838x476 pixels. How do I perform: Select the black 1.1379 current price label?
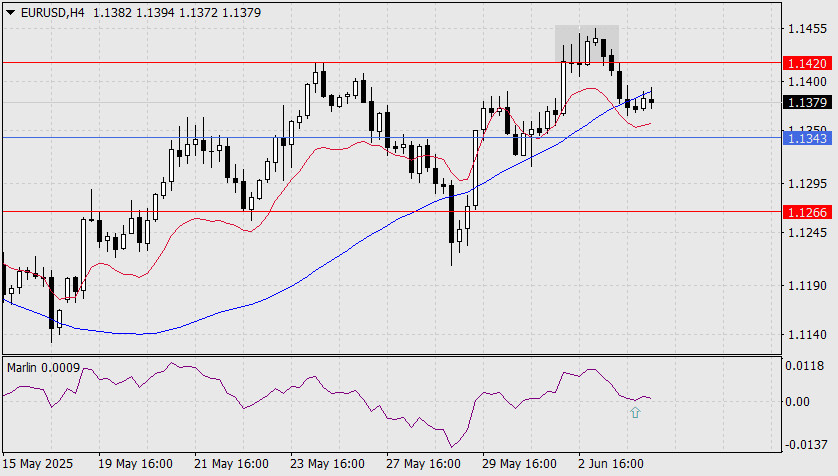tap(808, 102)
